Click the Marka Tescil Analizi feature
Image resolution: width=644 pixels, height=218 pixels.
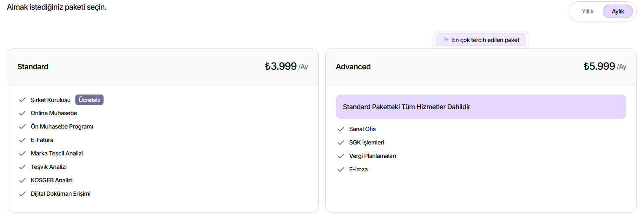click(57, 154)
